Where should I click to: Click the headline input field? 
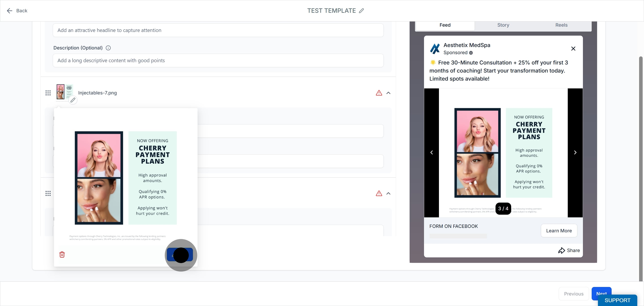click(x=218, y=30)
